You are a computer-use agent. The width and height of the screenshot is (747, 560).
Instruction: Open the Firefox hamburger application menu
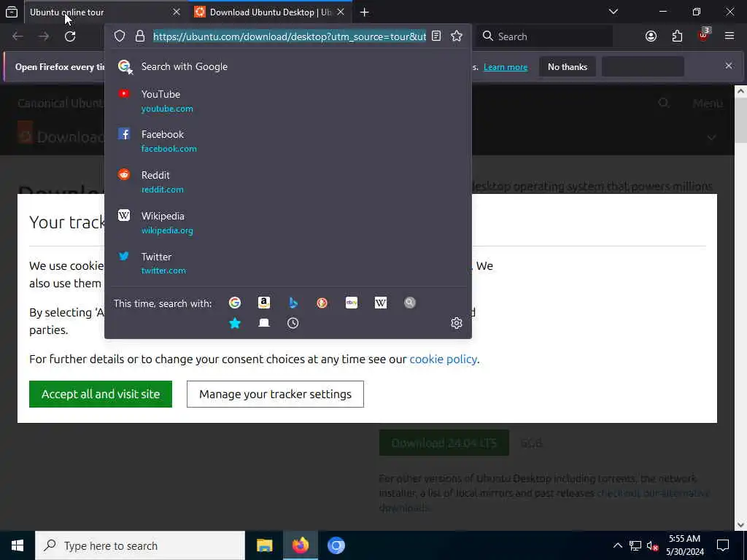729,36
